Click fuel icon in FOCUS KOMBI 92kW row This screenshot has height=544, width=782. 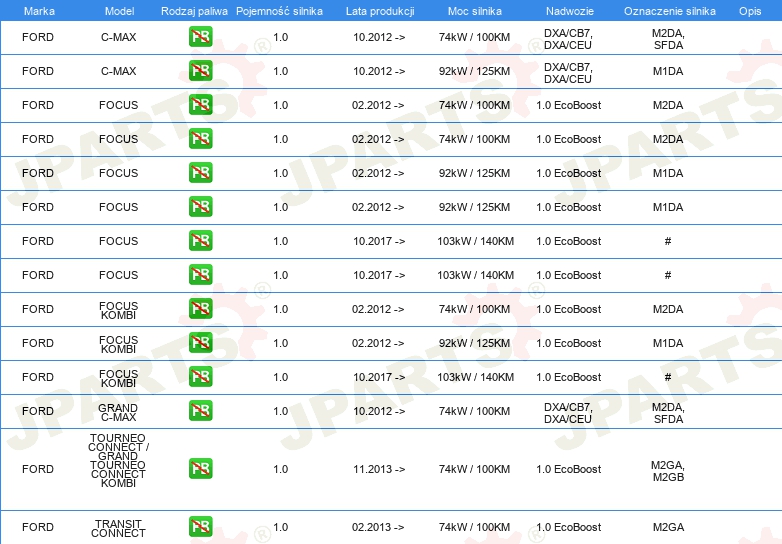tap(200, 343)
